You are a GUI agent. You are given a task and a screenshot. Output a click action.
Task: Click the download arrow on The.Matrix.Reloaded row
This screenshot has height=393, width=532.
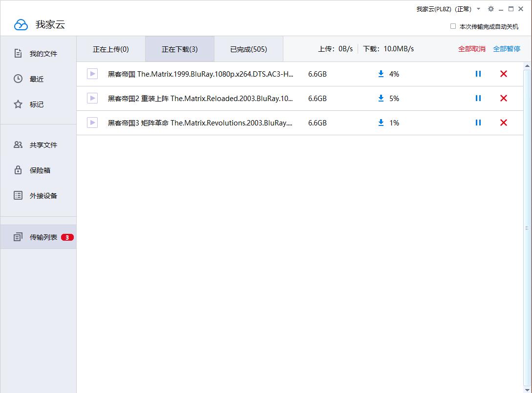(381, 98)
